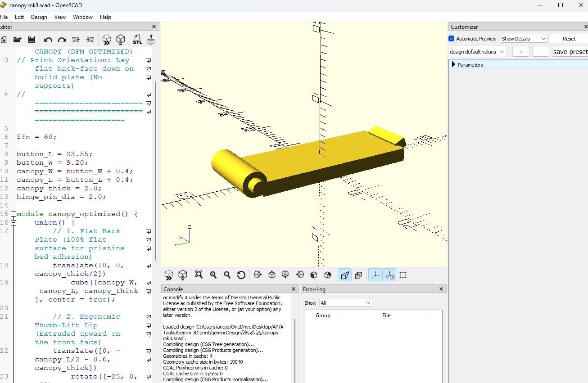Viewport: 588px width, 383px height.
Task: Enable Orthogonal projection
Action: (x=358, y=275)
